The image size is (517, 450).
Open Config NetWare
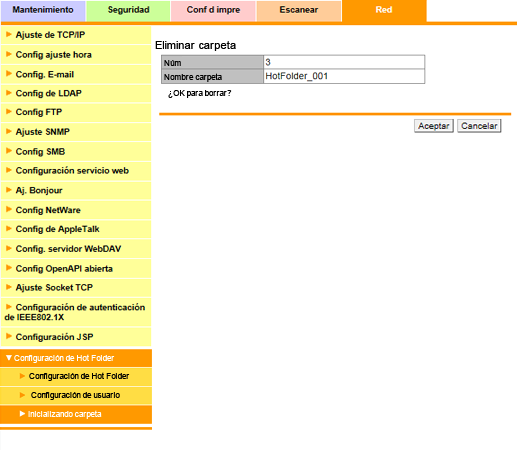(x=76, y=210)
